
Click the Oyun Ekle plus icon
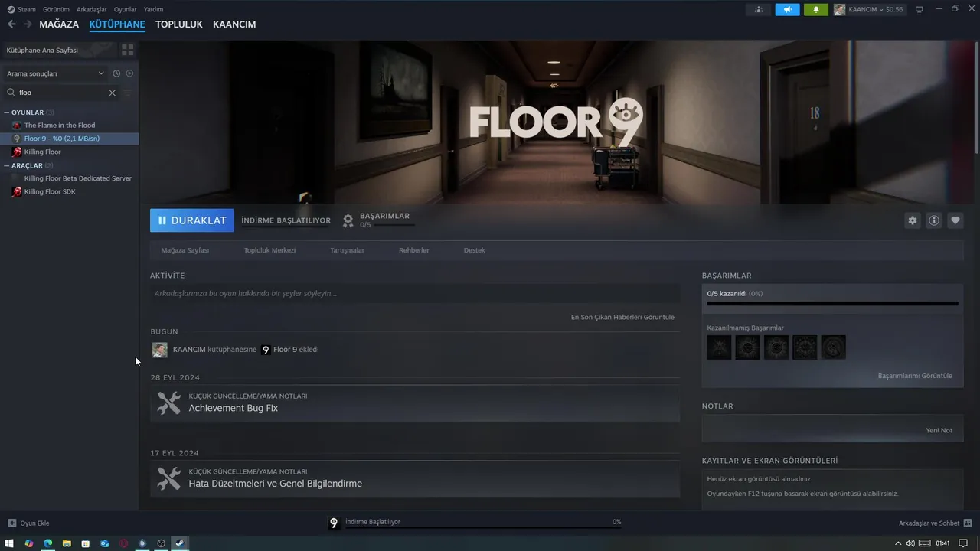point(11,523)
